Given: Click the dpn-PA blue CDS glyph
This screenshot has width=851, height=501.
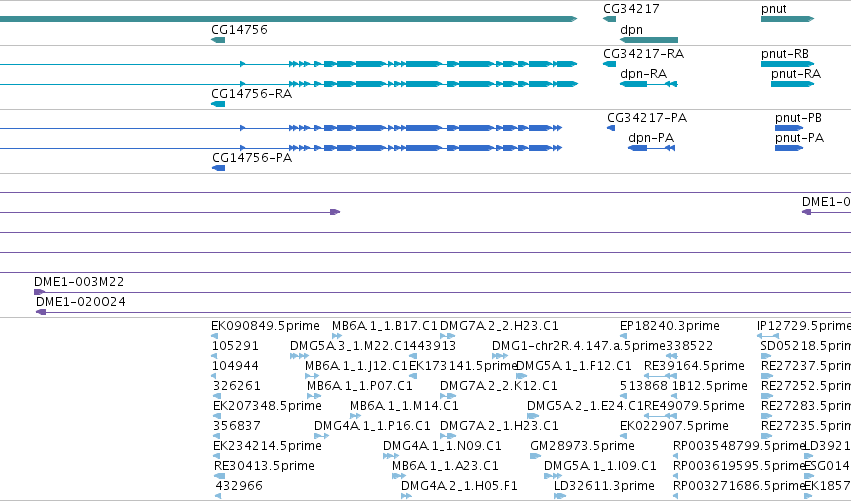Looking at the screenshot, I should coord(651,148).
